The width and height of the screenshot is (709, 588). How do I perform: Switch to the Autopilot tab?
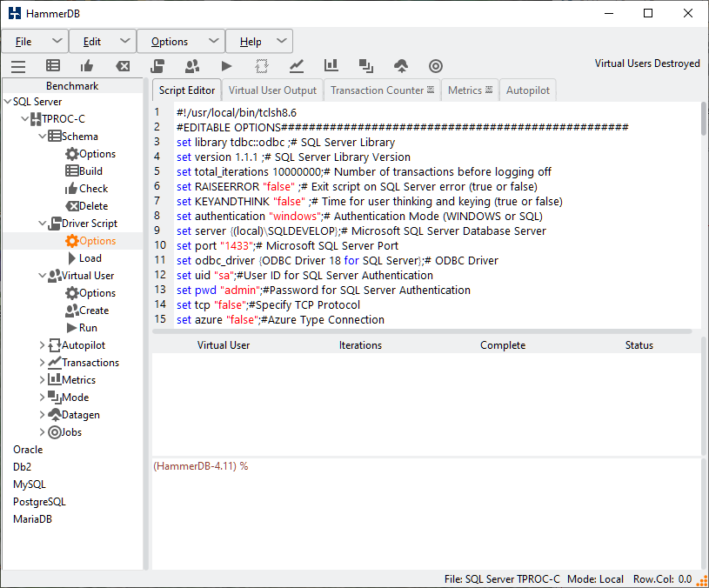pyautogui.click(x=528, y=90)
